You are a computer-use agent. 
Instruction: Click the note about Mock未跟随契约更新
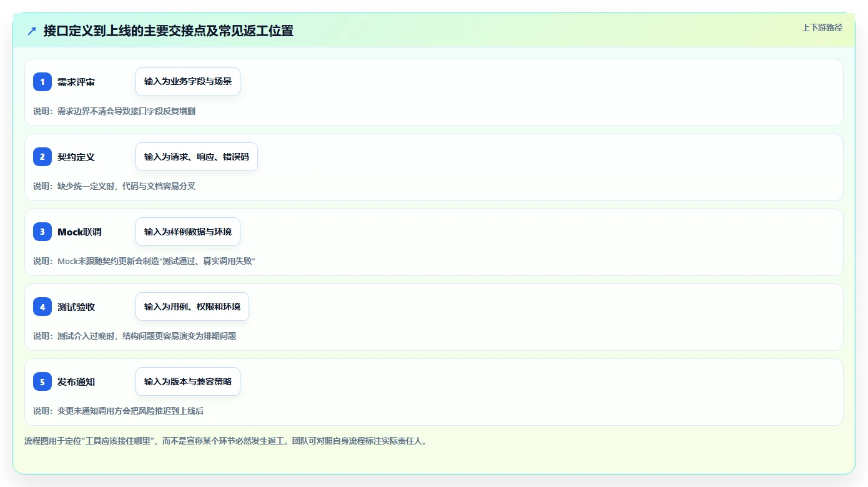(144, 261)
